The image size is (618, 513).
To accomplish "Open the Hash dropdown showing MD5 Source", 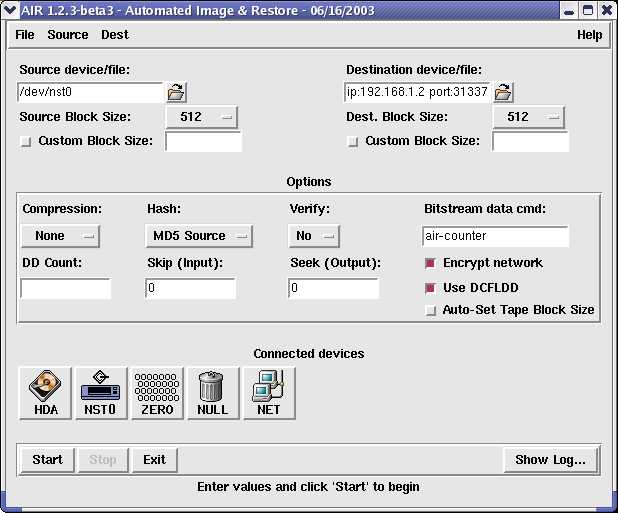I will coord(199,236).
